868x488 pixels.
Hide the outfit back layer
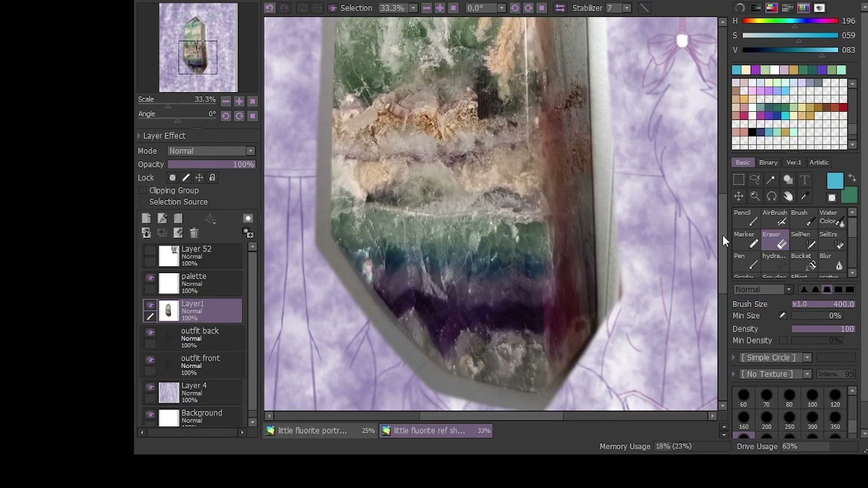pyautogui.click(x=151, y=332)
